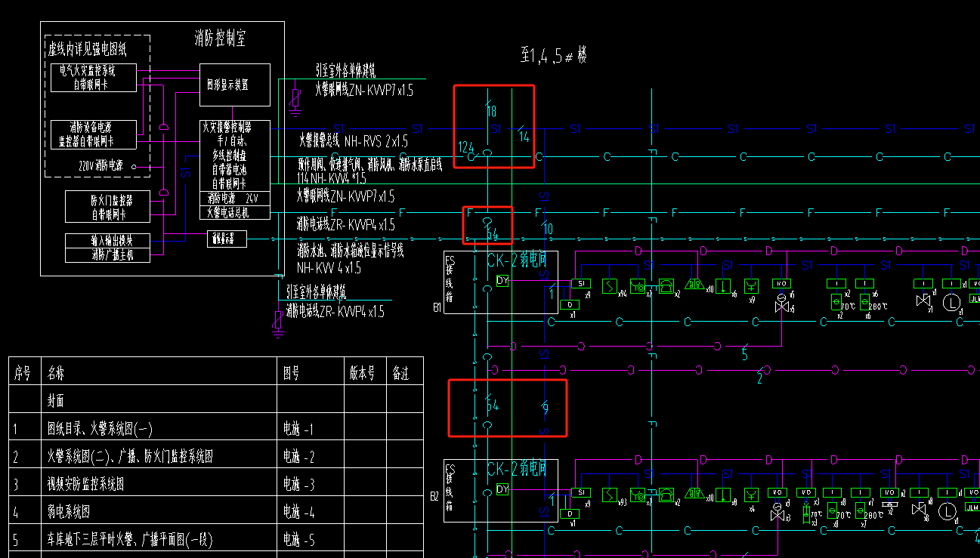The width and height of the screenshot is (980, 558).
Task: Select the B2 floor manual alarm button symbol
Action: click(x=638, y=495)
